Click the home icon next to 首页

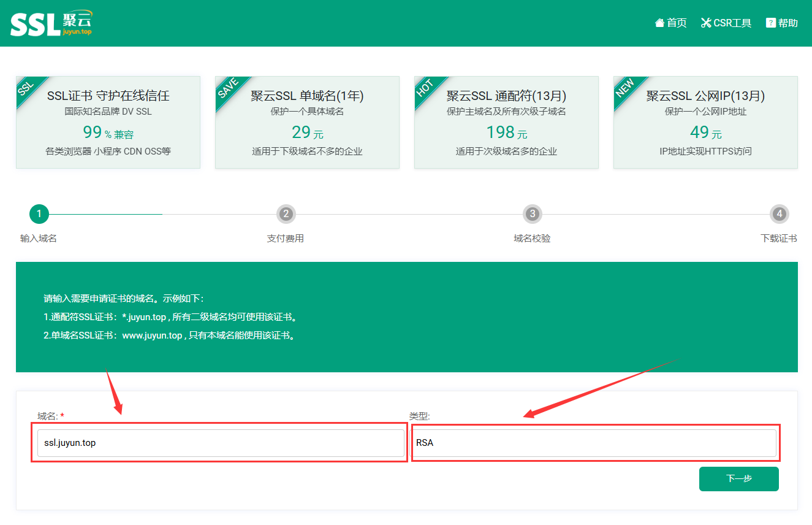click(x=659, y=23)
